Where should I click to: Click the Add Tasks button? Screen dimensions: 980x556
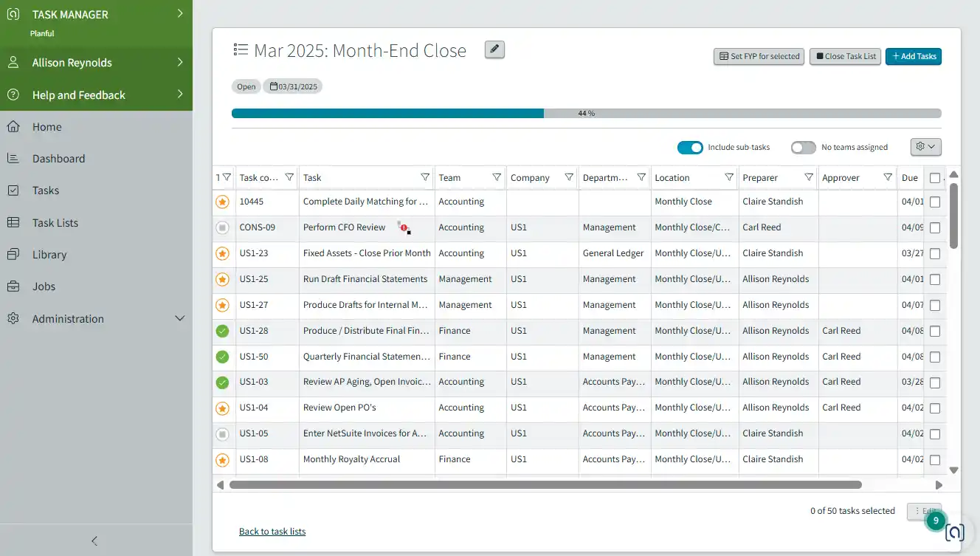coord(914,56)
